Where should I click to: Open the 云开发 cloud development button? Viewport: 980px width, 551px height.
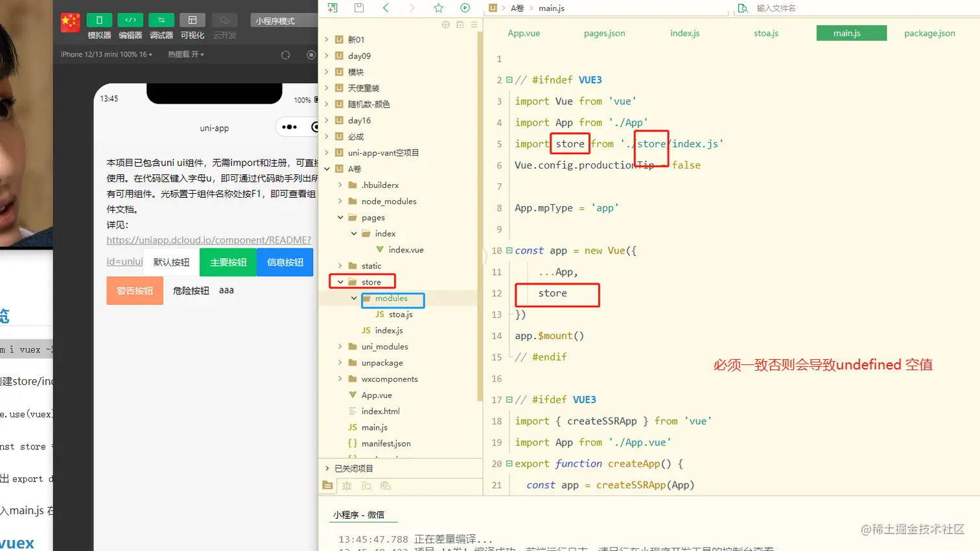(224, 21)
